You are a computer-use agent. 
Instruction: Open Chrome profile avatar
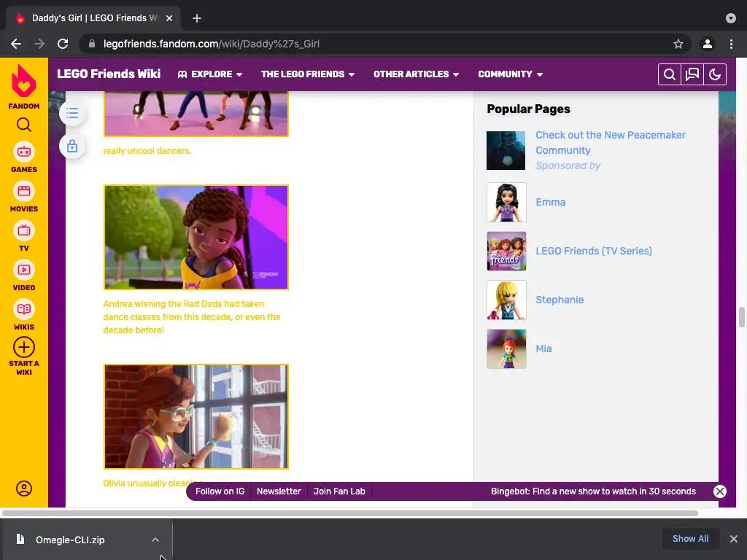point(708,44)
